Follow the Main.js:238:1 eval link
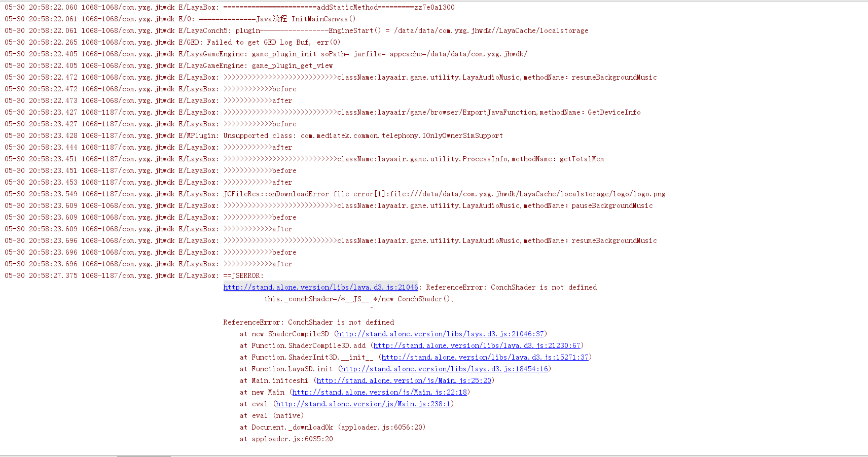The height and width of the screenshot is (457, 868). pos(363,404)
